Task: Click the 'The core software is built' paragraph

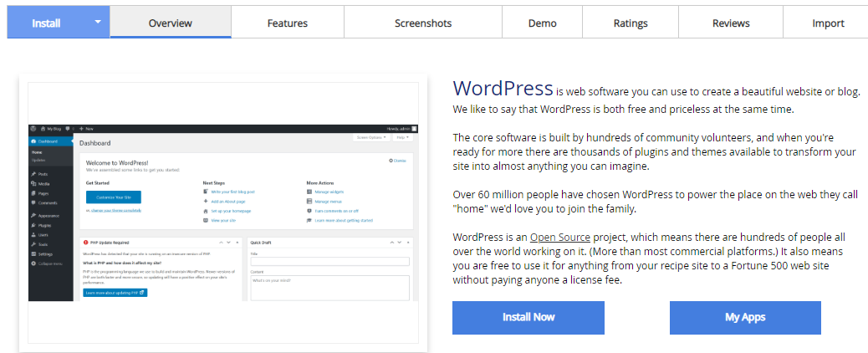Action: click(x=654, y=151)
